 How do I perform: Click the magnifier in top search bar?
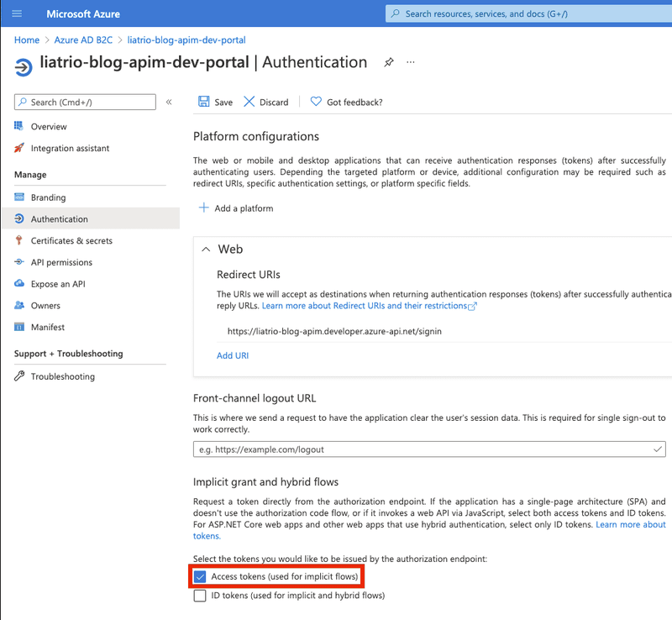(396, 13)
